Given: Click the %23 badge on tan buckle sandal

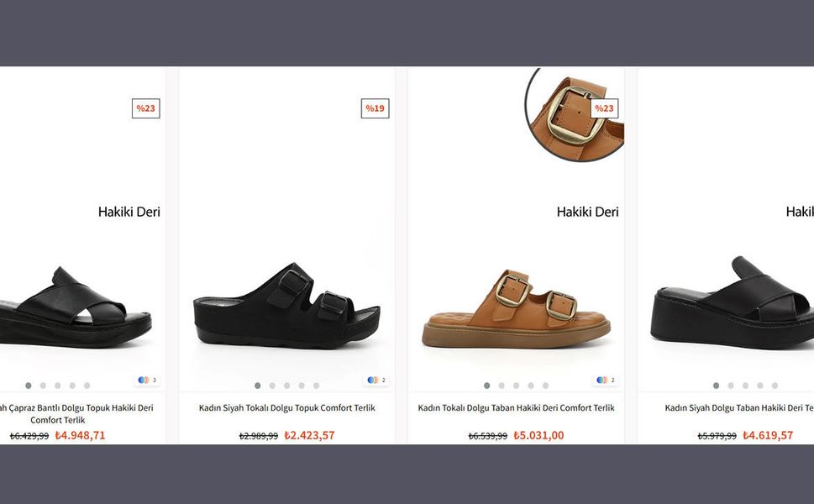Looking at the screenshot, I should (x=604, y=108).
